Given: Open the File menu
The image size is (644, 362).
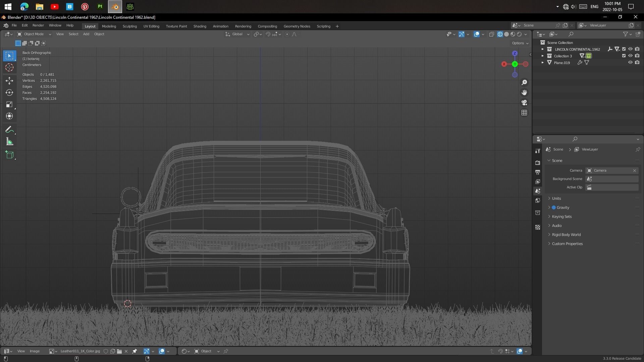Looking at the screenshot, I should point(14,25).
